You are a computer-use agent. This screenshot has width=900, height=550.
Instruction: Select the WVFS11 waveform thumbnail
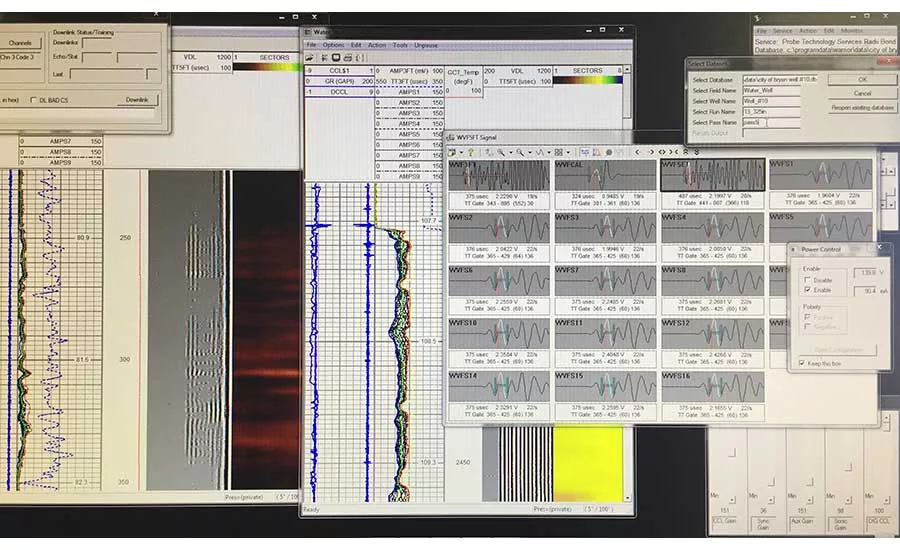(x=605, y=334)
